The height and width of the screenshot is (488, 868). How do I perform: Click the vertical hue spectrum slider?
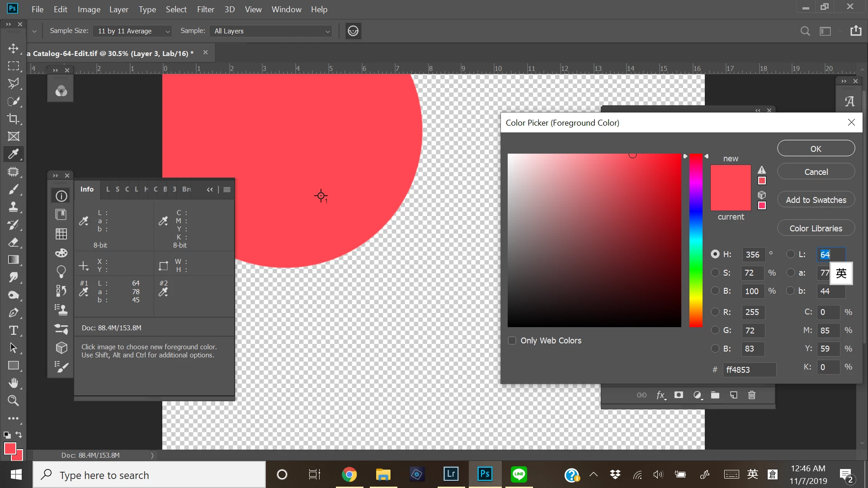point(696,240)
